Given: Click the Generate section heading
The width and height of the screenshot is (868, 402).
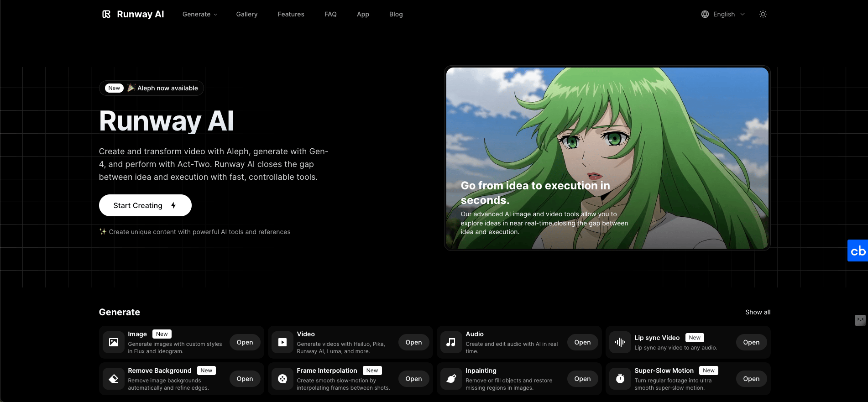Looking at the screenshot, I should point(120,312).
